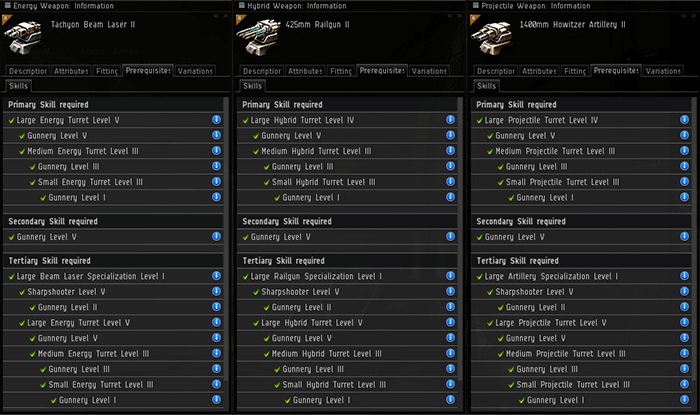The image size is (700, 415).
Task: Open info for Large Energy Turret Level V primary skill
Action: pos(217,120)
